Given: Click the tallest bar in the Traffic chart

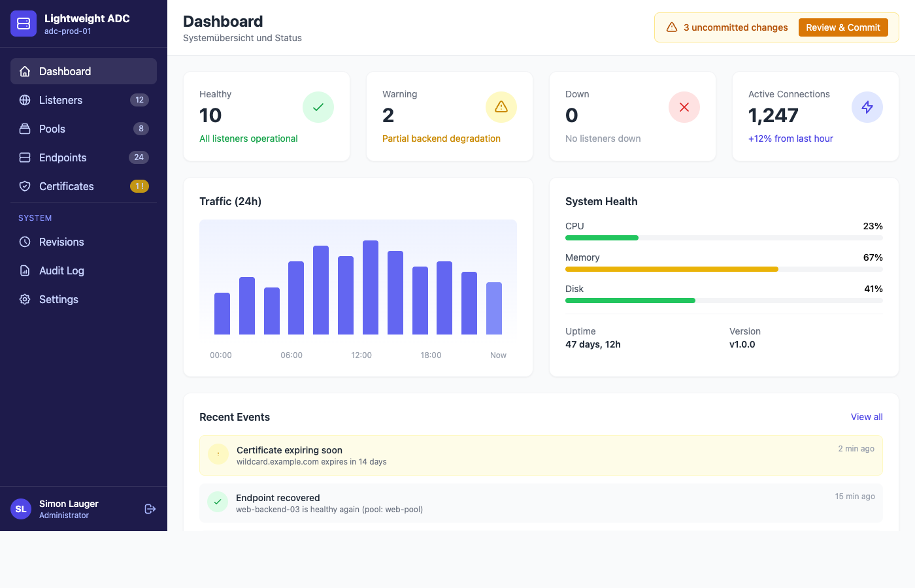Looking at the screenshot, I should (371, 287).
